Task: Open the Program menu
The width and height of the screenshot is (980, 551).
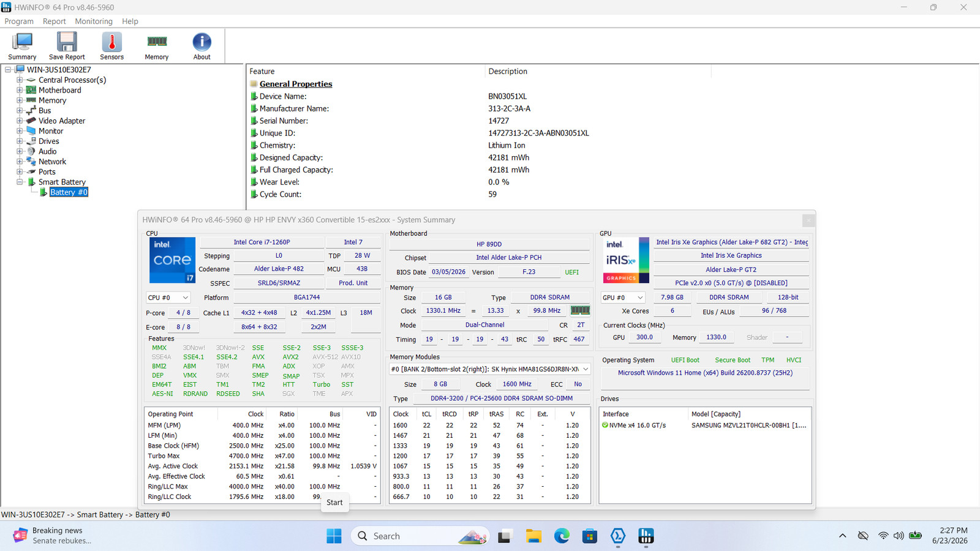Action: 19,21
